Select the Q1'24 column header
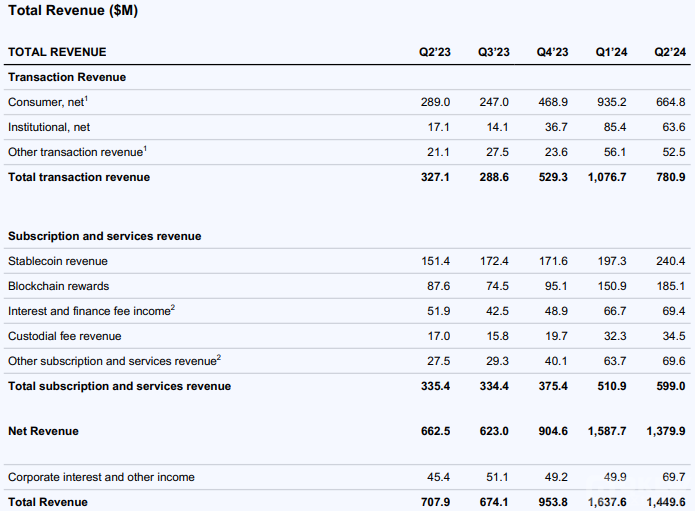 pos(611,52)
